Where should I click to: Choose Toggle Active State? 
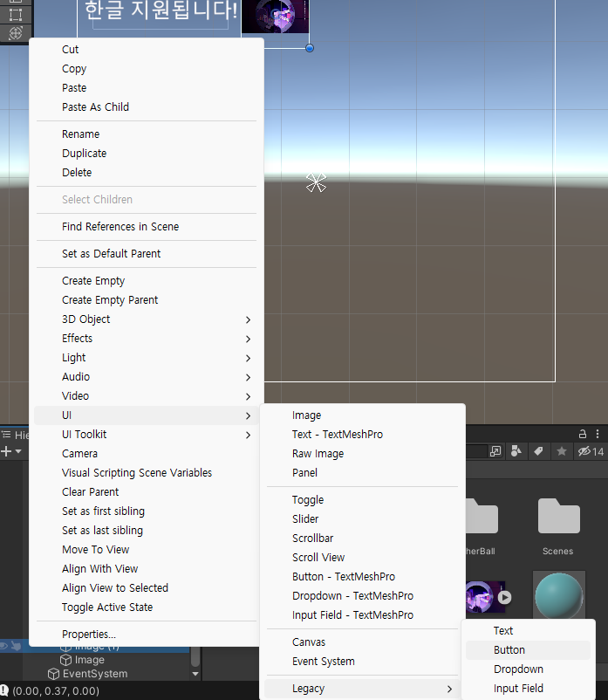coord(147,607)
